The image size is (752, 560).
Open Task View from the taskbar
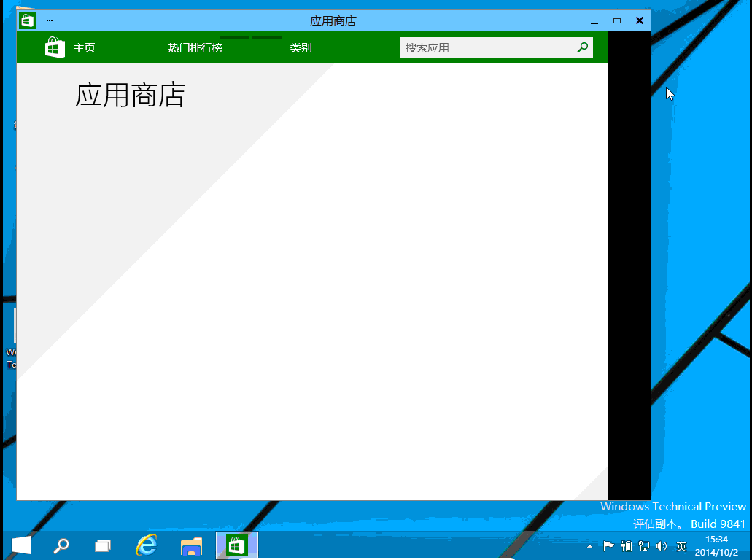[103, 545]
